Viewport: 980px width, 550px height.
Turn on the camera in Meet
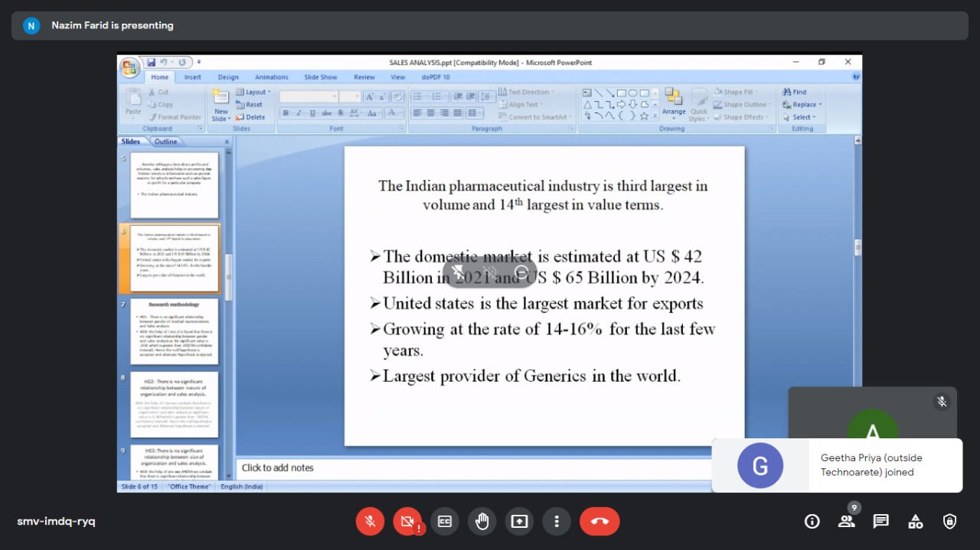407,522
